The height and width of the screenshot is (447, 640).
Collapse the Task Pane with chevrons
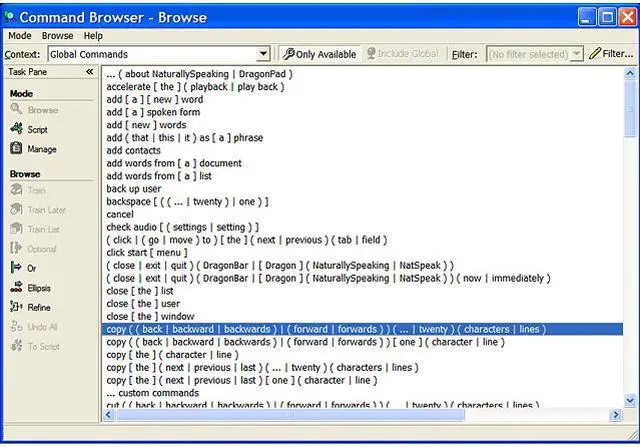pyautogui.click(x=89, y=72)
